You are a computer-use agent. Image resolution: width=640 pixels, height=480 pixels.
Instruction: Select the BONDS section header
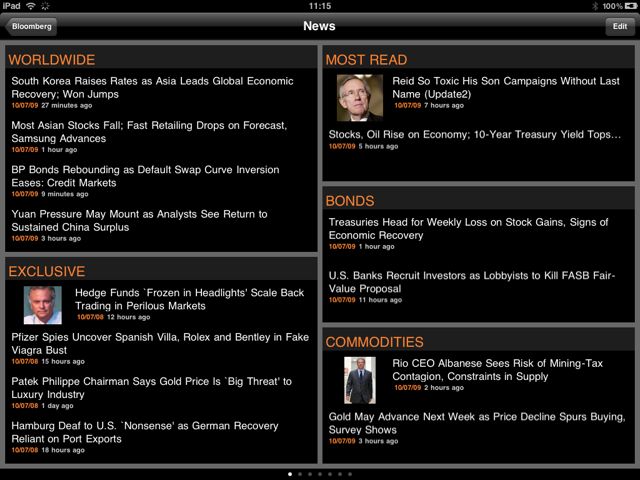click(x=350, y=201)
